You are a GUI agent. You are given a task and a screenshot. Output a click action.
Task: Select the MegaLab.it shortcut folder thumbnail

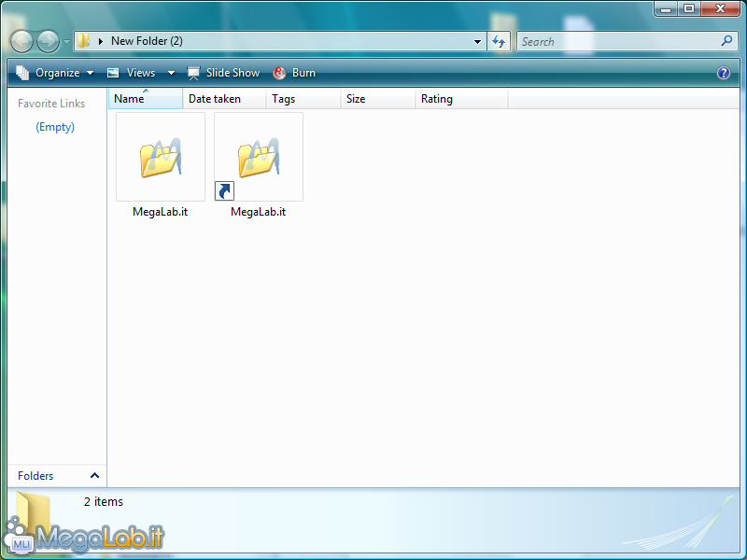coord(259,157)
